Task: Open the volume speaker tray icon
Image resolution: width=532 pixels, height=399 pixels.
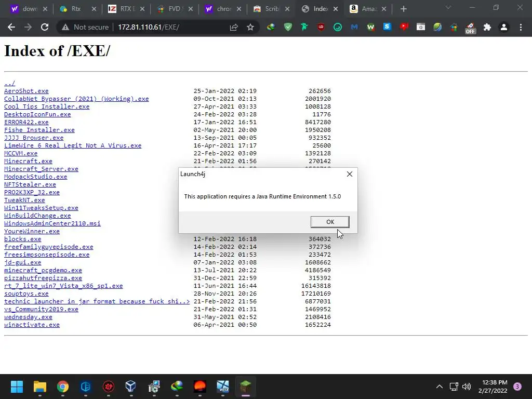Action: 467,387
